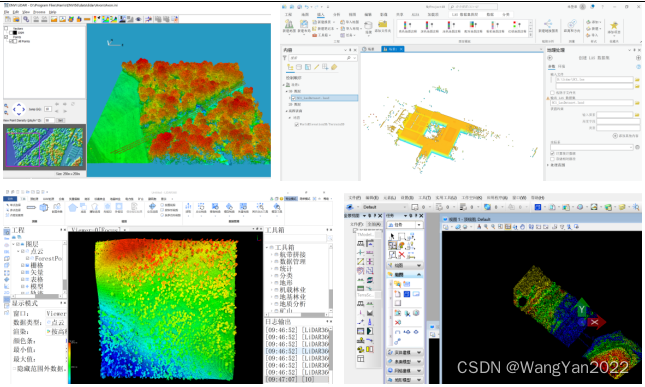Click the New Map large button in ArcGIS ribbon
Viewport: 645px width, 387px height.
(x=289, y=26)
